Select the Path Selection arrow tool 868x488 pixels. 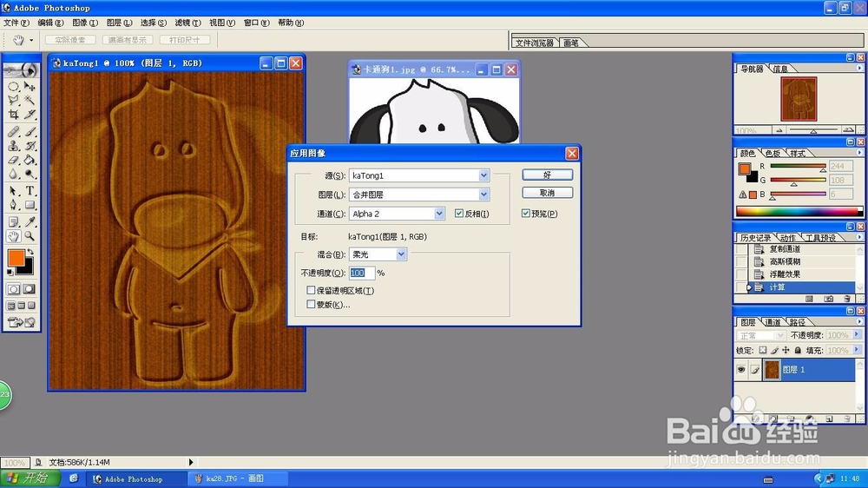[x=13, y=191]
